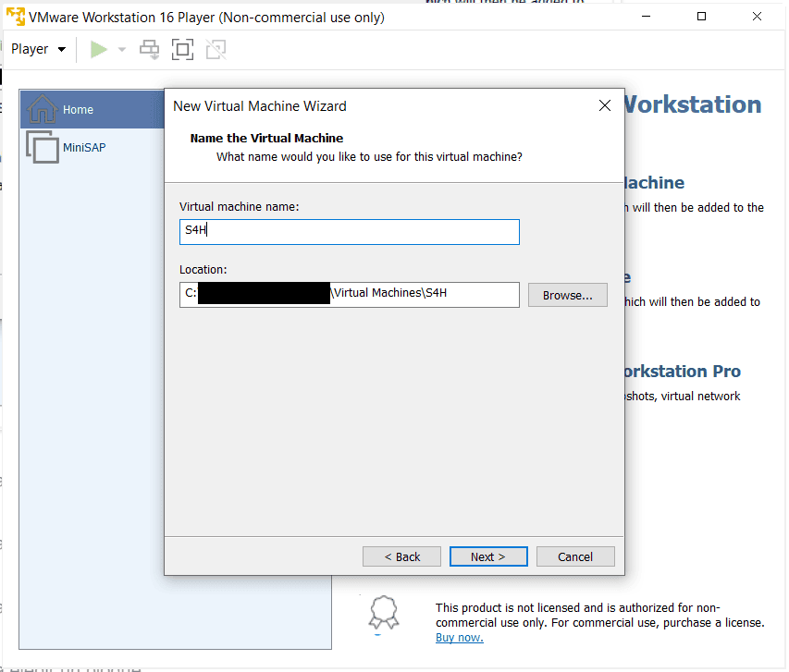Click the Enter full screen mode icon
The width and height of the screenshot is (789, 672).
coord(182,49)
